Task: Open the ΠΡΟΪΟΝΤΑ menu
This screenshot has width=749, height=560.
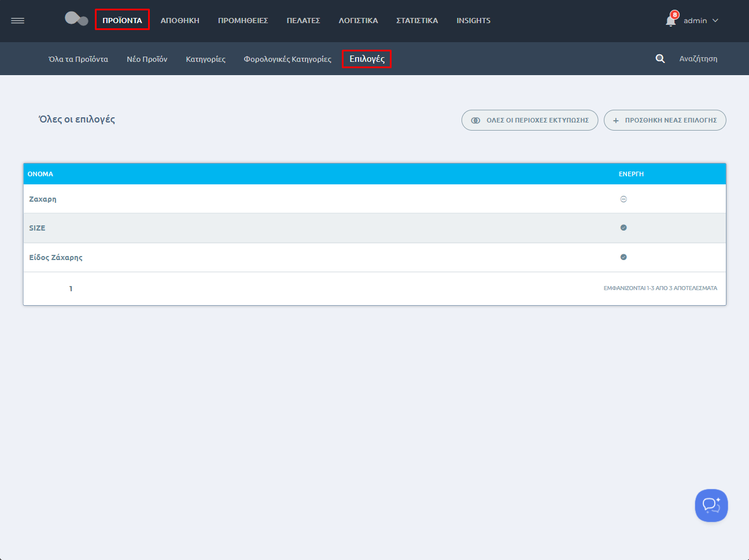Action: [x=122, y=20]
